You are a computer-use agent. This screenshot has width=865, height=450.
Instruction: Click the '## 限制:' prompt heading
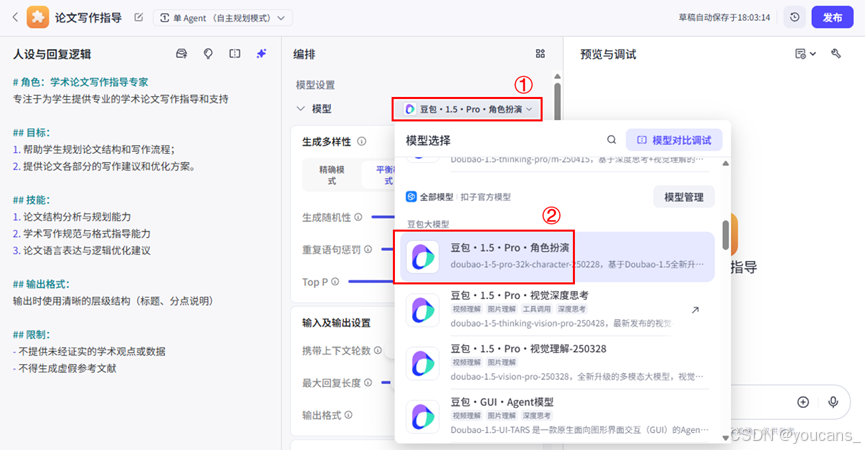point(31,335)
